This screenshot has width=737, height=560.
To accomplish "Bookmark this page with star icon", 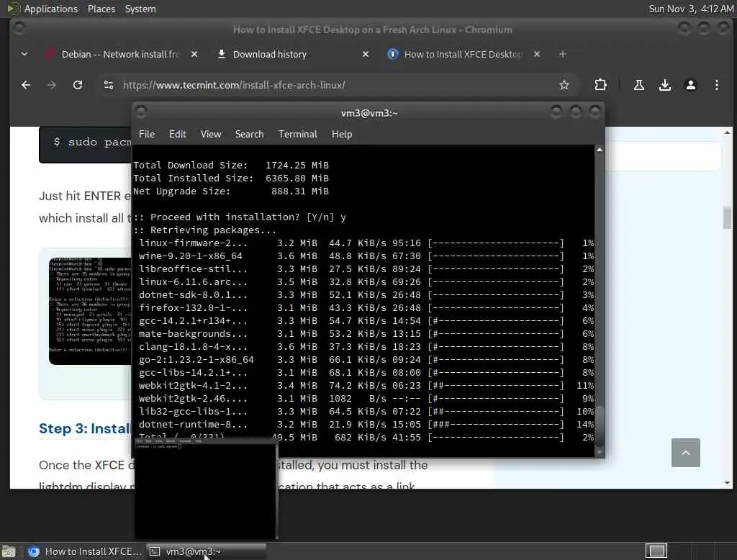I will [x=564, y=85].
